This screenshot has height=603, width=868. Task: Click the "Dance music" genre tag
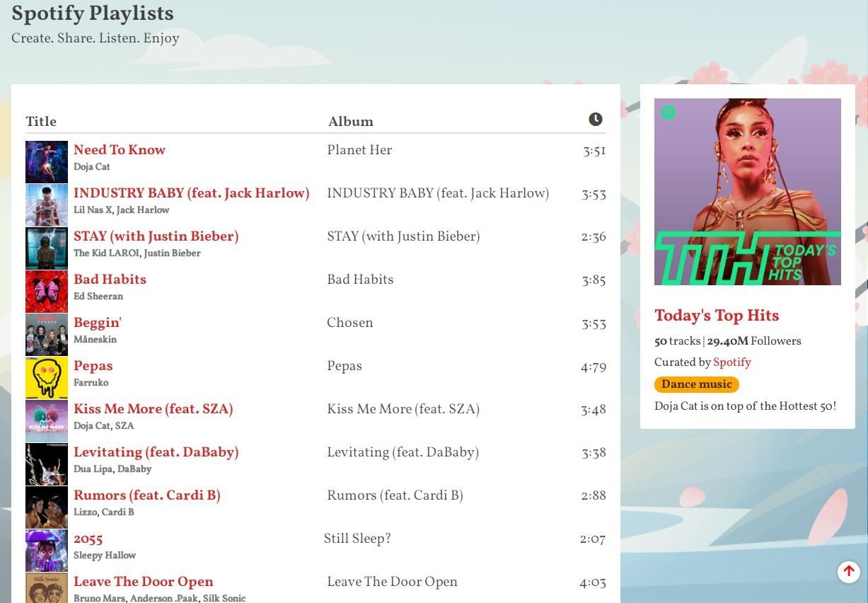[x=696, y=384]
